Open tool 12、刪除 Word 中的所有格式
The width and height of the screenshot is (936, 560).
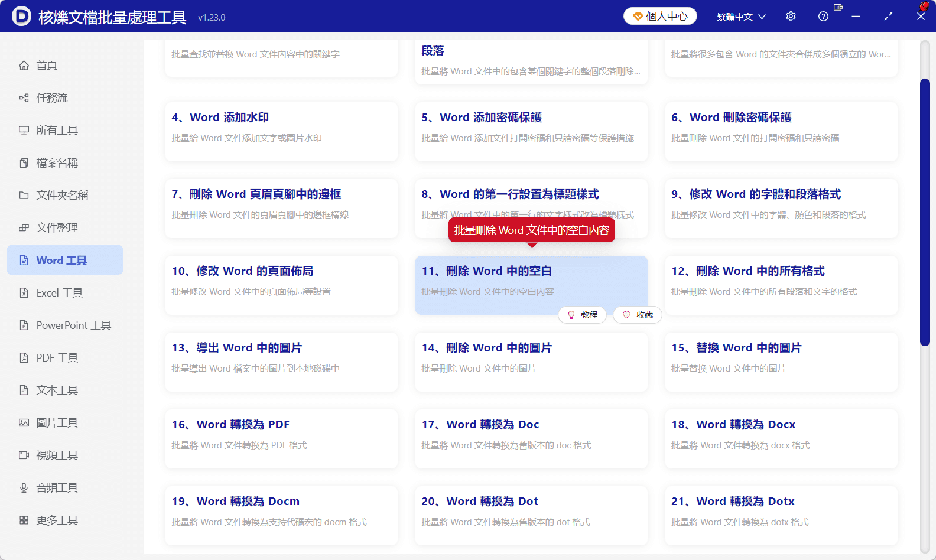(x=781, y=285)
